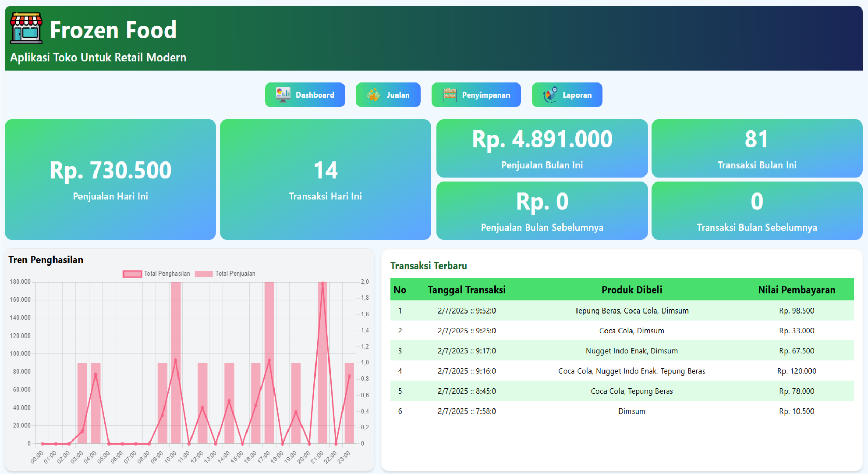
Task: Click the 180.000 y-axis label
Action: click(20, 282)
